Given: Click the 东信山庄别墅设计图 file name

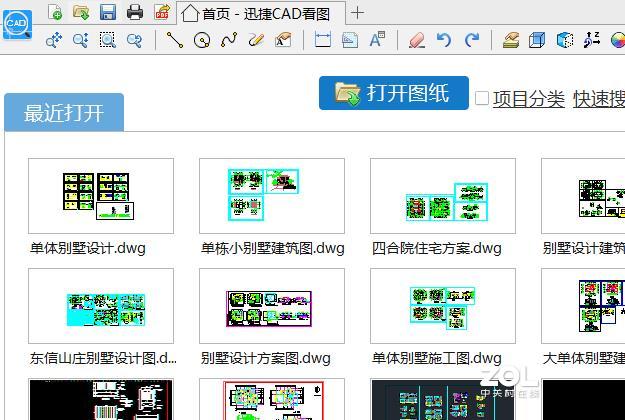Looking at the screenshot, I should click(x=103, y=358).
